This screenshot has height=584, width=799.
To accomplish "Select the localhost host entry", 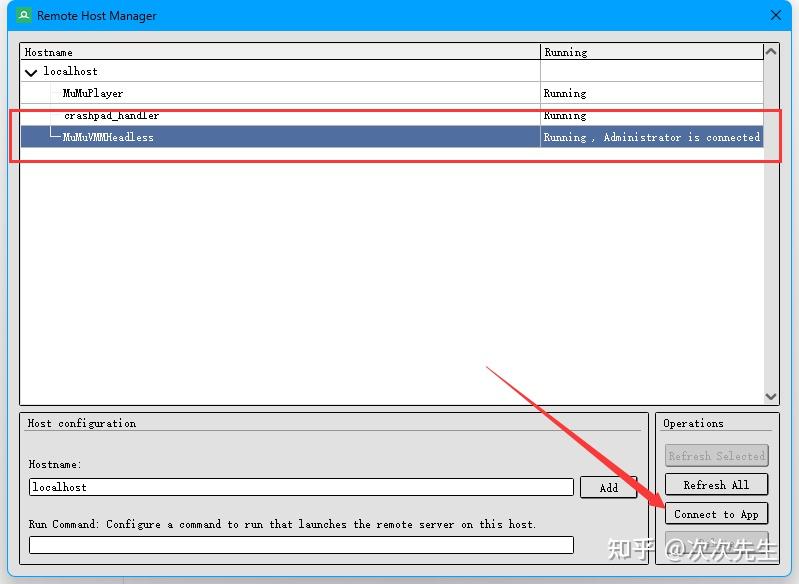I will point(70,72).
